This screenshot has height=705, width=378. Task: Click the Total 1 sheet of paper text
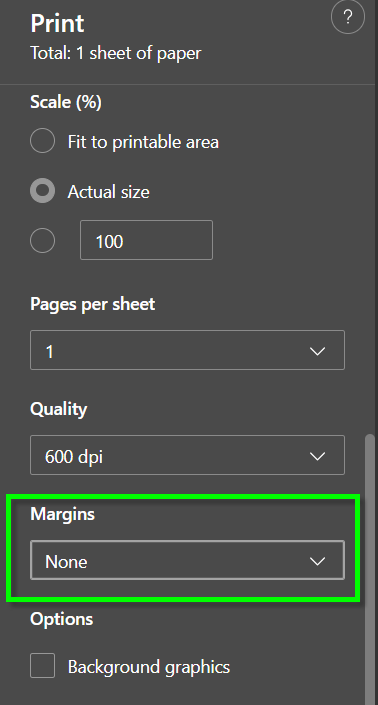tap(116, 53)
